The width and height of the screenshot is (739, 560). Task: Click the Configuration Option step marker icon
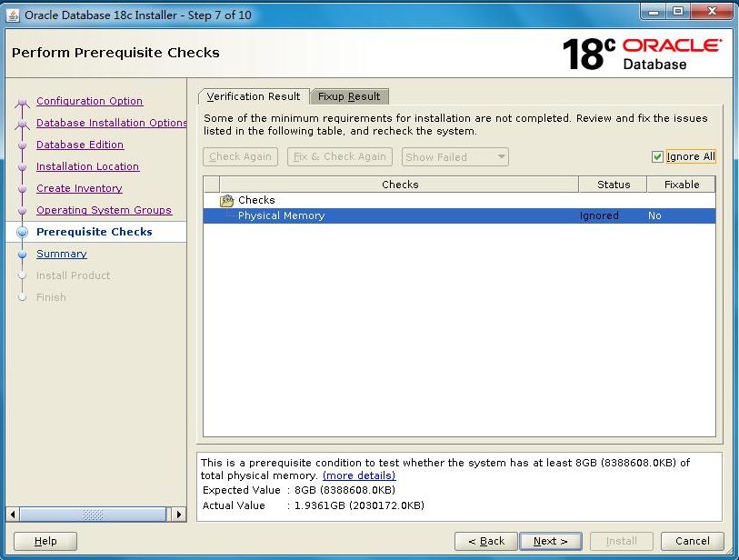tap(22, 102)
